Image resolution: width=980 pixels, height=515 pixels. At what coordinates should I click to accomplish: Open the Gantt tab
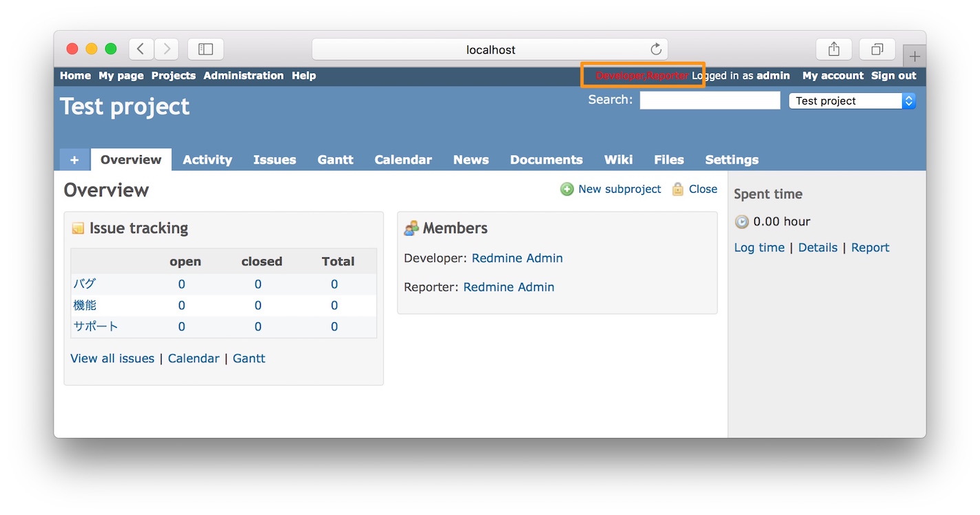click(x=335, y=160)
